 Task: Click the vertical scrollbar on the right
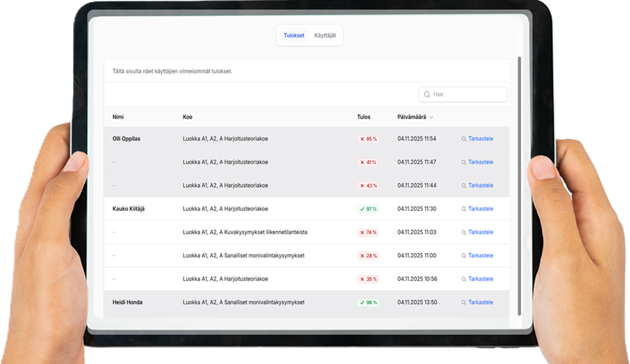518,182
